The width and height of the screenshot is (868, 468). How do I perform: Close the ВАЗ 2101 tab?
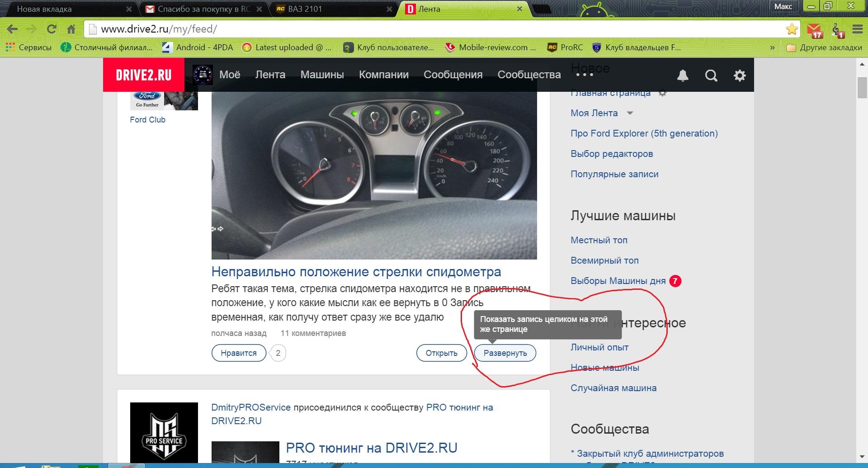click(390, 9)
